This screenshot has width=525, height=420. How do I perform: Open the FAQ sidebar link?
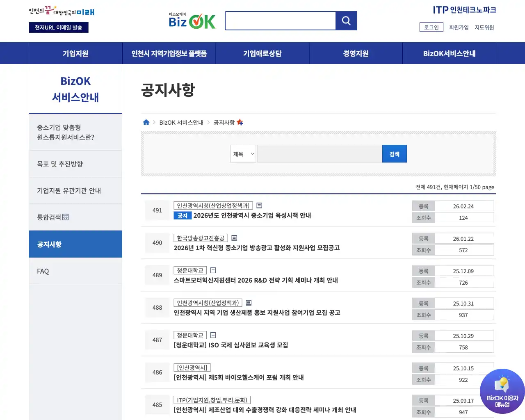(x=43, y=271)
